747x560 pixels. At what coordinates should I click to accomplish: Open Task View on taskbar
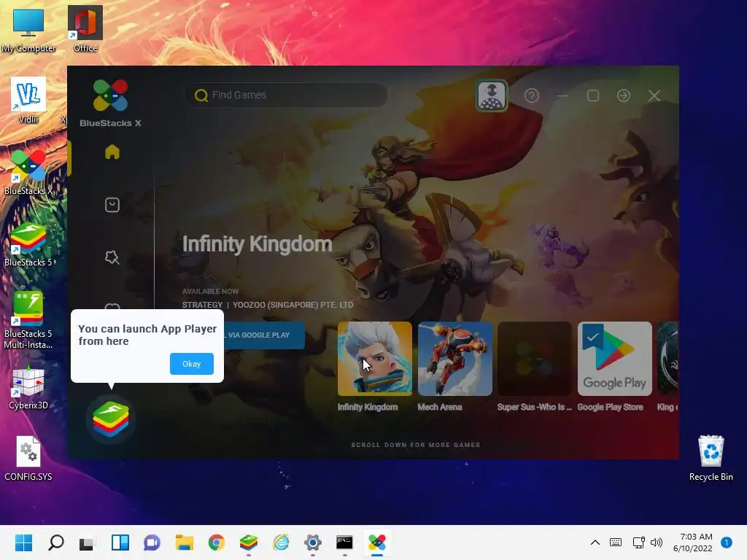point(88,542)
